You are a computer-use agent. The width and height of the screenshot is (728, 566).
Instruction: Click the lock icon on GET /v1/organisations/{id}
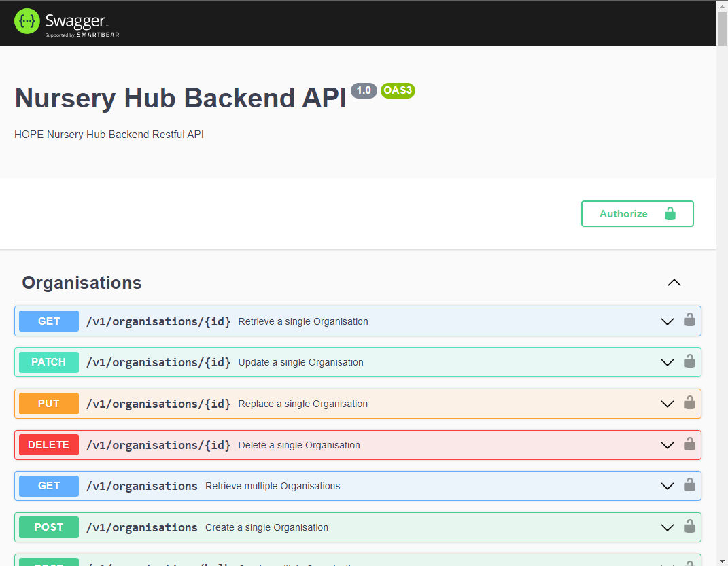[x=690, y=320]
